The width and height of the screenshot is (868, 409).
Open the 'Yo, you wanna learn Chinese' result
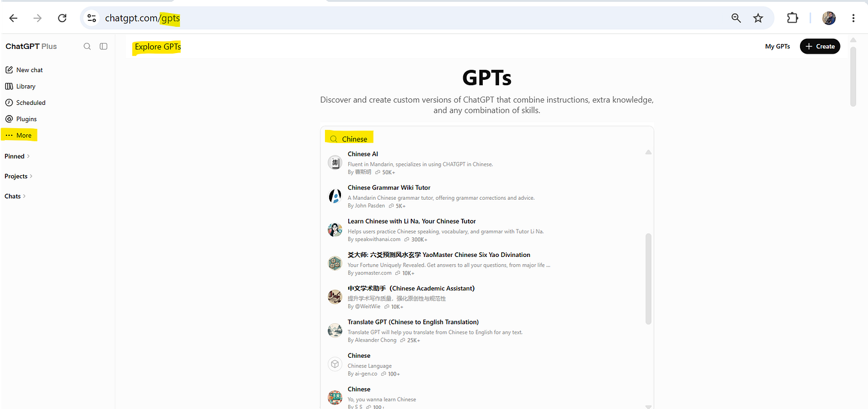coord(486,397)
